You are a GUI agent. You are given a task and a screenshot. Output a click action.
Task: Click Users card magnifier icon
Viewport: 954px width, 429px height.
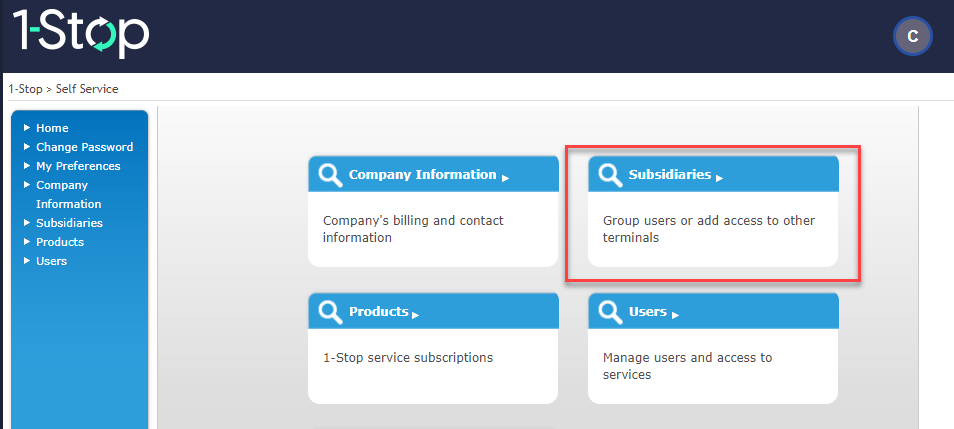tap(610, 312)
